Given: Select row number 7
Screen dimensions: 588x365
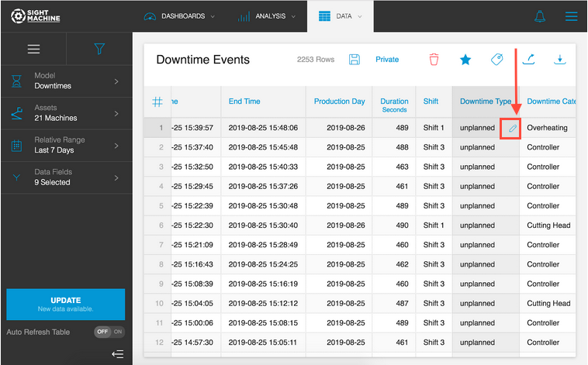Looking at the screenshot, I should click(161, 245).
